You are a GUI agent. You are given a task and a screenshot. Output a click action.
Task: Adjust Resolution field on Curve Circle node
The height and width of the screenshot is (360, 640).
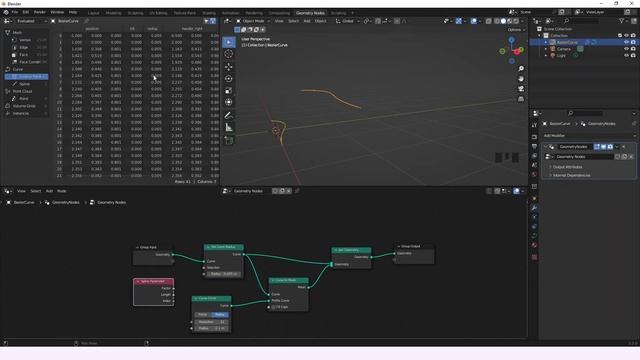(x=211, y=322)
